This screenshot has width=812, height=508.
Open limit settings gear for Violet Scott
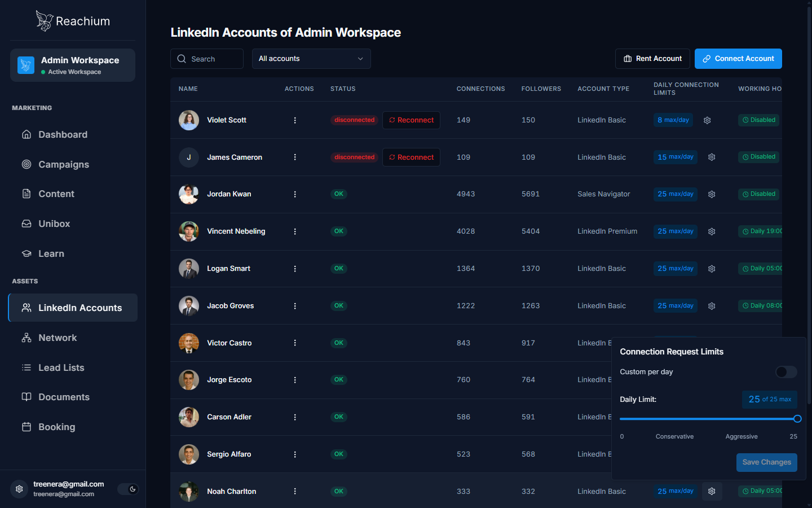[707, 120]
